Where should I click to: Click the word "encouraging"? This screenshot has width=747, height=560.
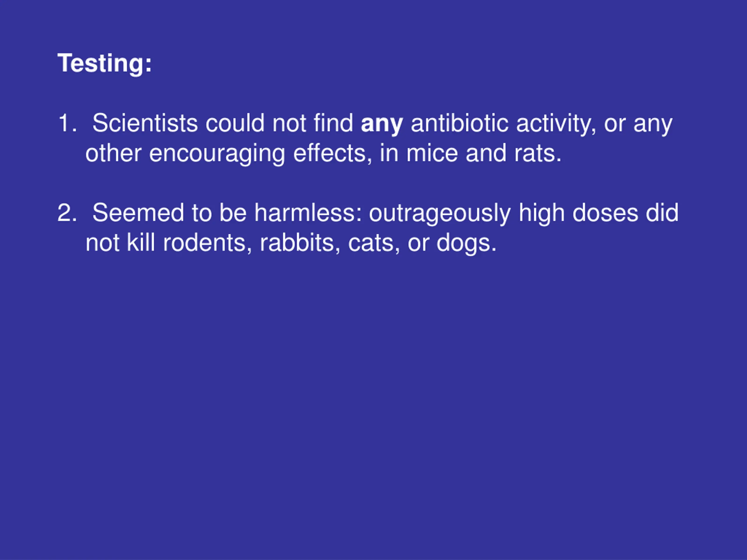pyautogui.click(x=217, y=155)
